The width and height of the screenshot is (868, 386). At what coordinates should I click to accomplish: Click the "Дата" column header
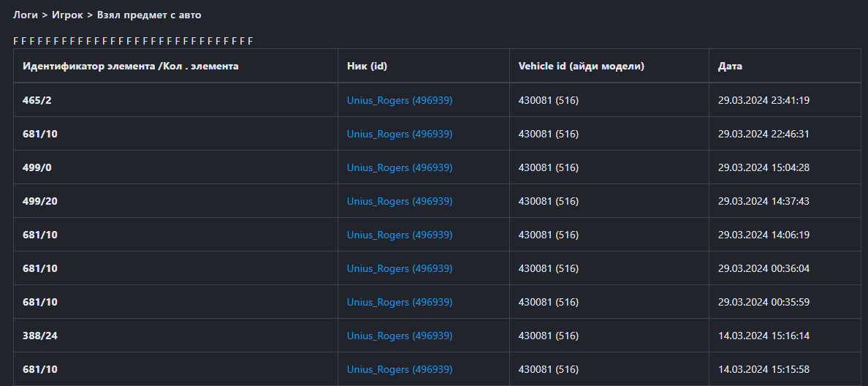click(730, 66)
